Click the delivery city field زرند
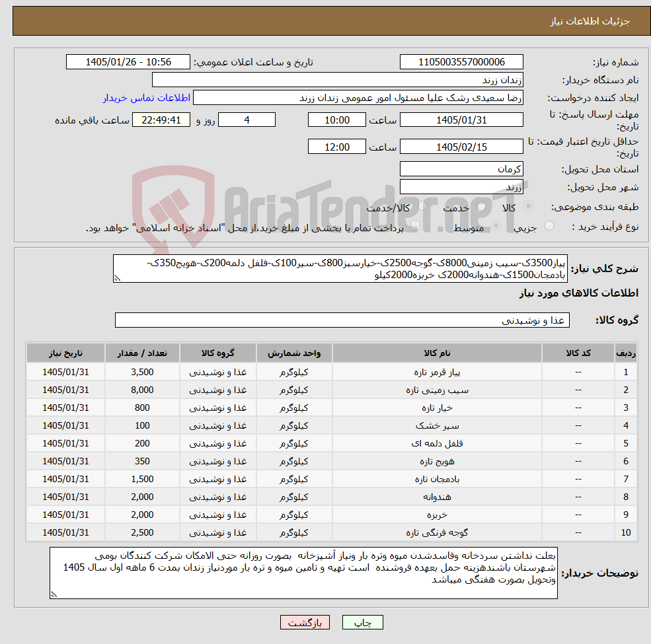Image resolution: width=651 pixels, height=644 pixels. coord(461,187)
